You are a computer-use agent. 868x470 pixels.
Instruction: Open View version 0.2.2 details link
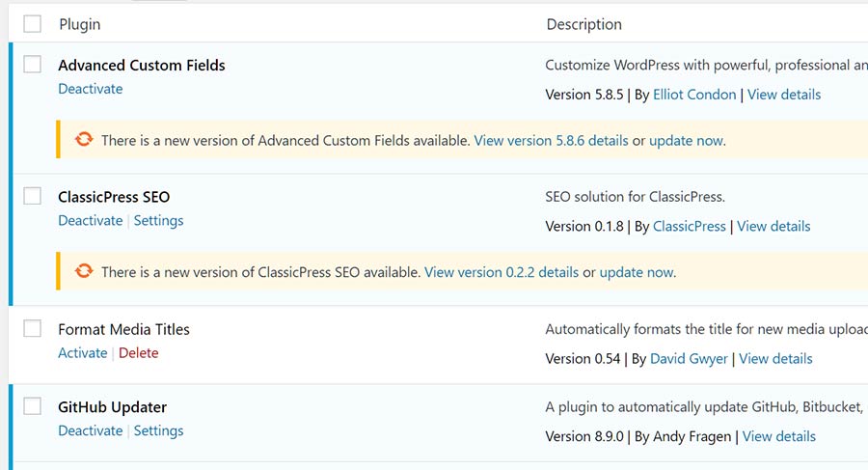[x=501, y=273]
